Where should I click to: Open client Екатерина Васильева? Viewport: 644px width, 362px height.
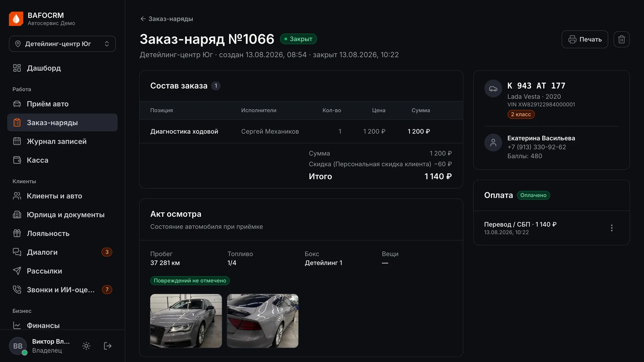pyautogui.click(x=541, y=138)
